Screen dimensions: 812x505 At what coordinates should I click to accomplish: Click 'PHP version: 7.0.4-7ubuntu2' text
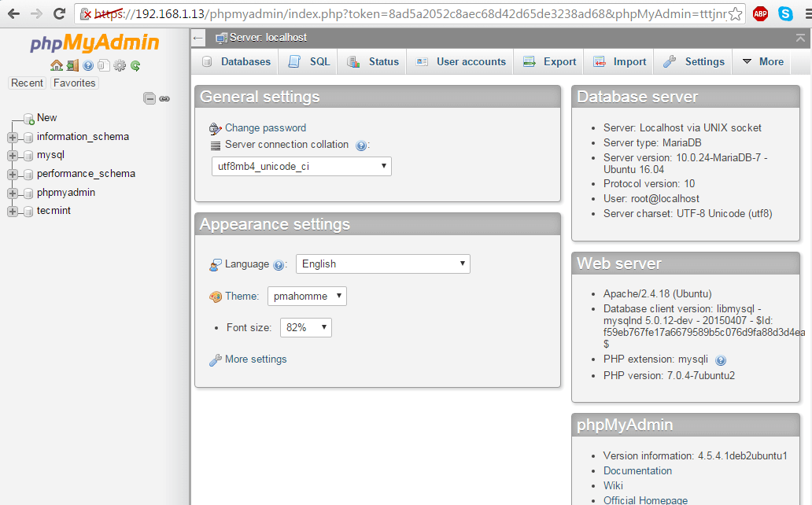[669, 375]
